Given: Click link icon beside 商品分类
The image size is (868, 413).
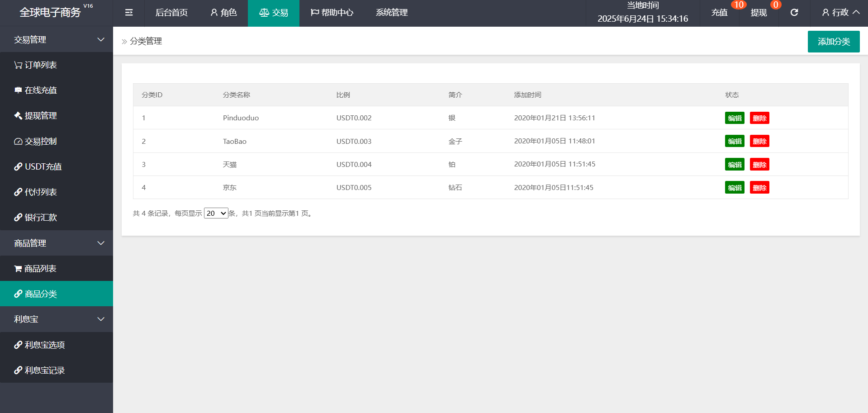Looking at the screenshot, I should 18,294.
